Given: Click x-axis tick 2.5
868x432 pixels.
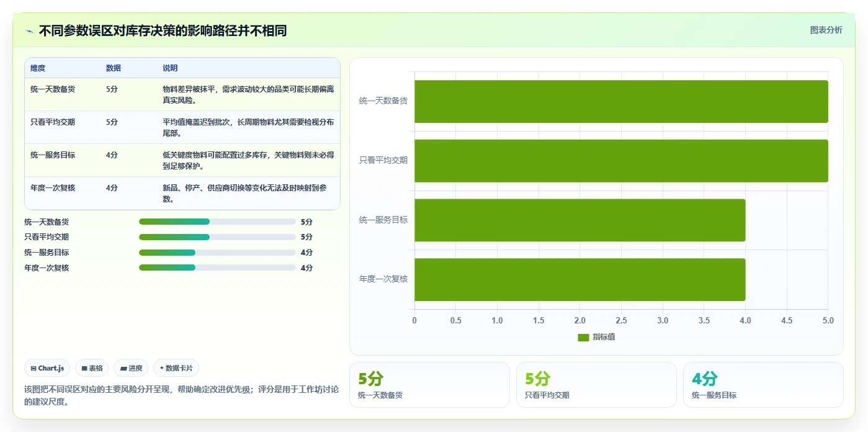Looking at the screenshot, I should 621,321.
